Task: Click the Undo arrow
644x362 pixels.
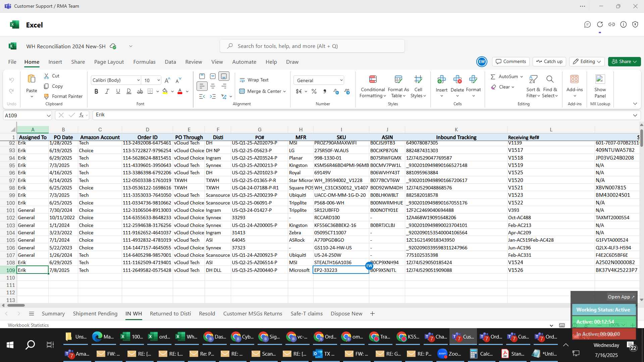Action: pos(11,80)
